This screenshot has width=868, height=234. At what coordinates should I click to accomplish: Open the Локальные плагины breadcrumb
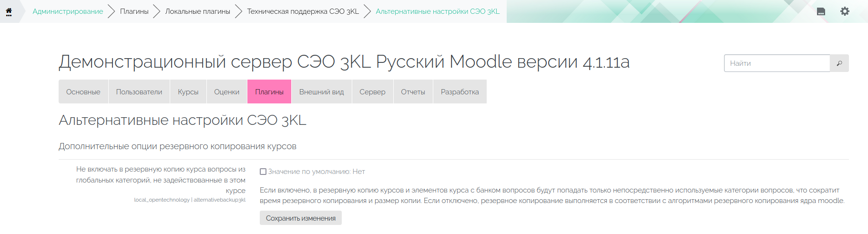coord(197,11)
